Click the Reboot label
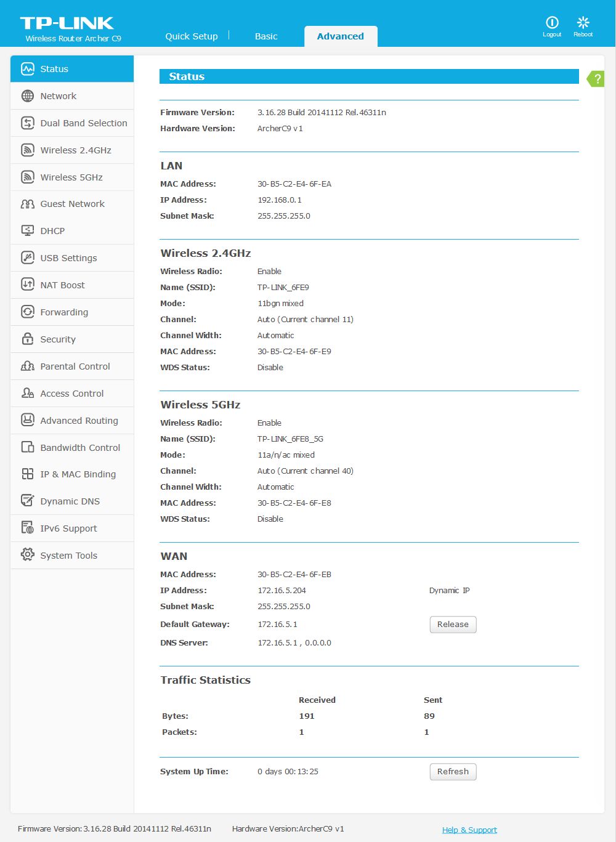This screenshot has height=842, width=616. pyautogui.click(x=583, y=34)
